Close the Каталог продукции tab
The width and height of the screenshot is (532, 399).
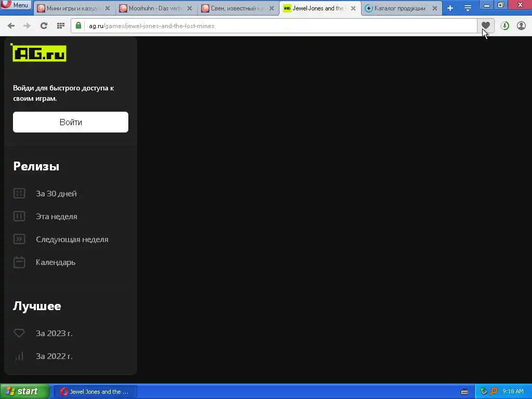click(435, 8)
